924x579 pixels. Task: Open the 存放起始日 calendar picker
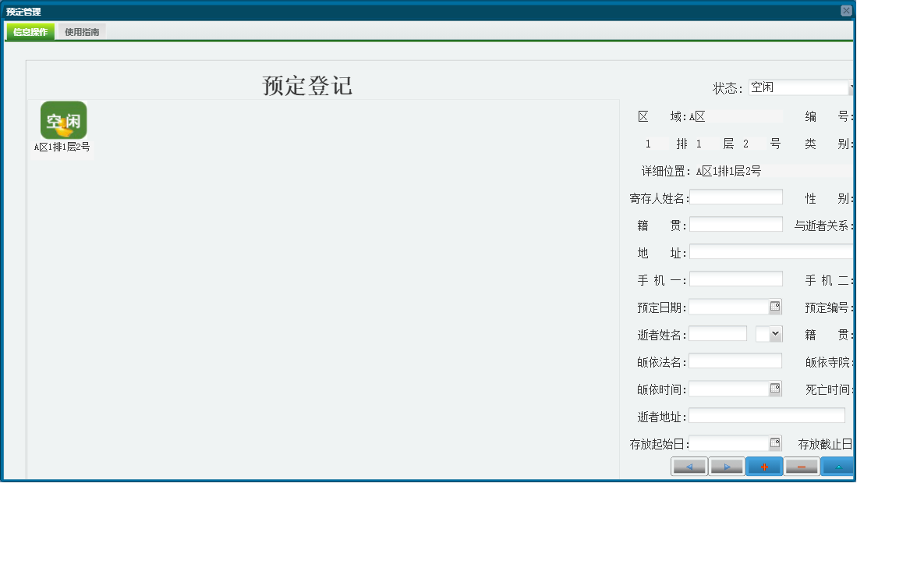pyautogui.click(x=775, y=443)
